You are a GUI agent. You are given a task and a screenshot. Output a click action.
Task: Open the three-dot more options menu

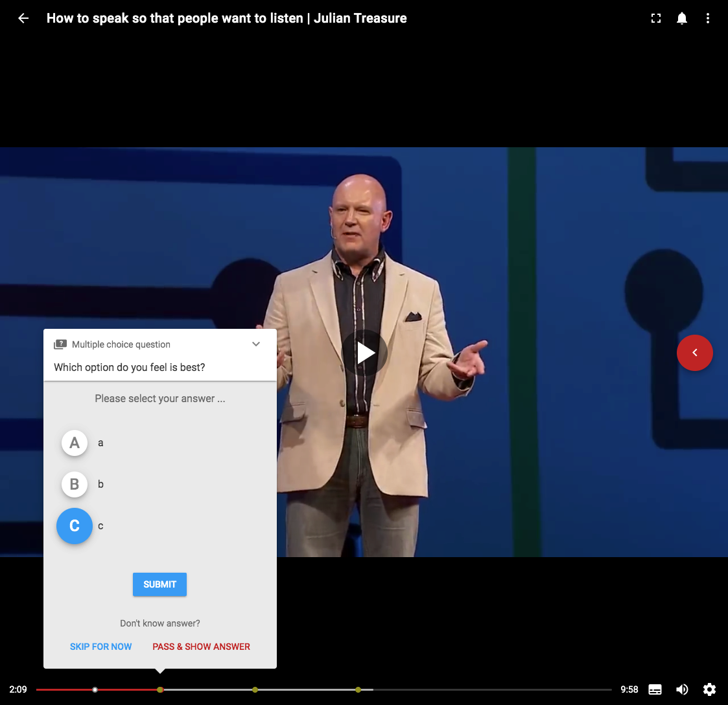707,18
